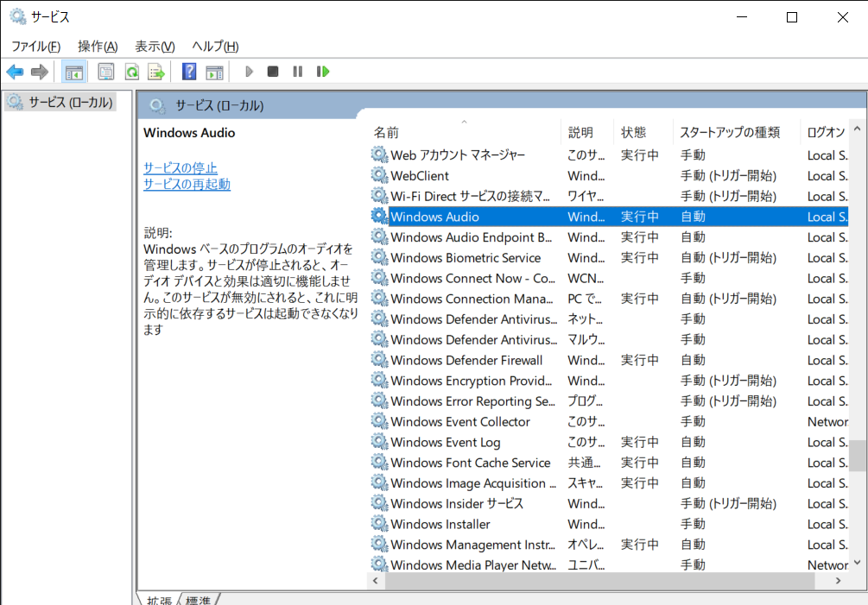Click the Start Service play icon
868x605 pixels.
(x=249, y=72)
